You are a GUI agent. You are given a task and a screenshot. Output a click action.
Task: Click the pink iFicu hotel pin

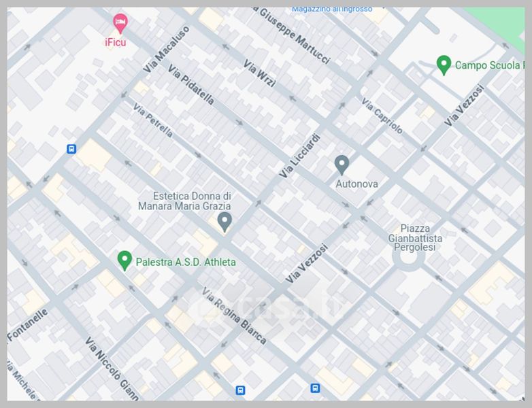(x=120, y=23)
